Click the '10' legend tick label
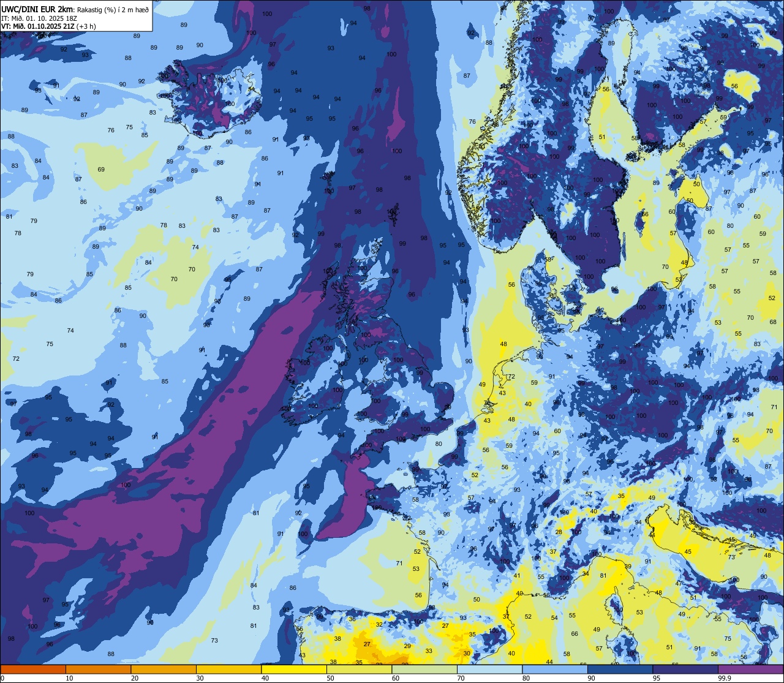 [x=69, y=678]
